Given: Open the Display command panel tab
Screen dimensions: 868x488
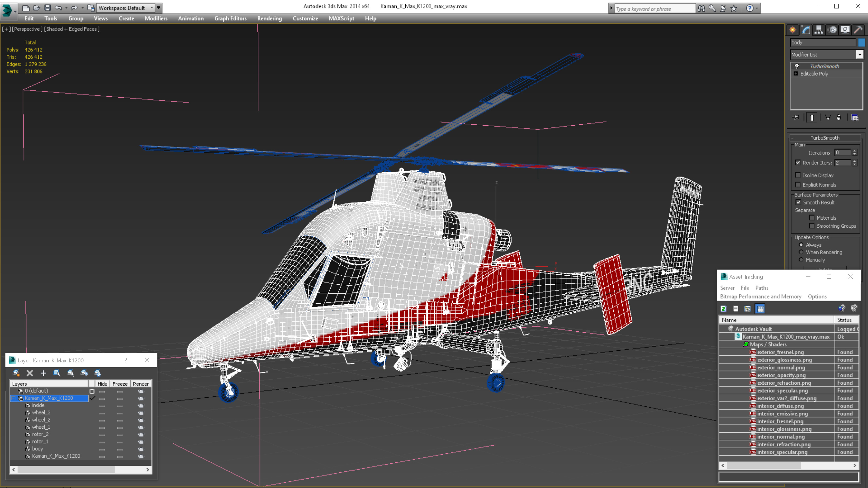Looking at the screenshot, I should 845,30.
